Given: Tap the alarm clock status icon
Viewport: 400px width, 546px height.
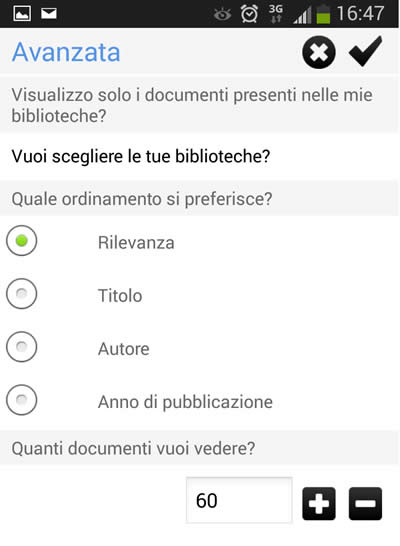Looking at the screenshot, I should pos(249,14).
